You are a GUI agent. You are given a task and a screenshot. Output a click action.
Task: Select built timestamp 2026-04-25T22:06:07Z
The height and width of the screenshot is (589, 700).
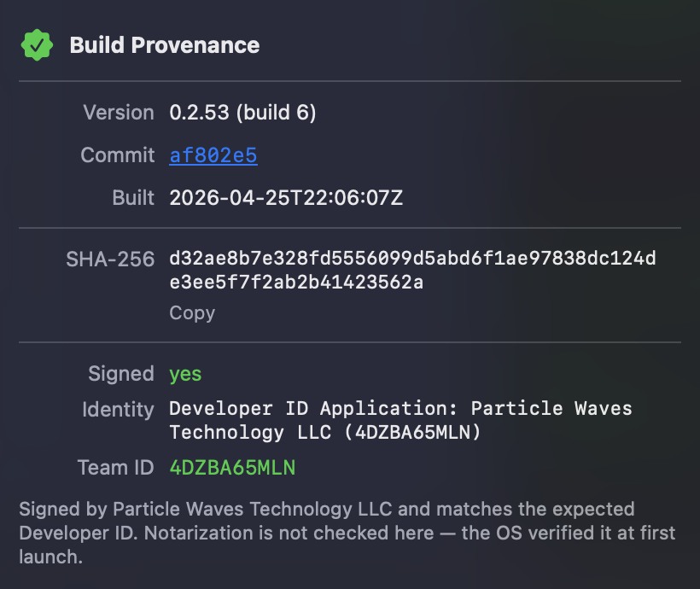(x=286, y=198)
